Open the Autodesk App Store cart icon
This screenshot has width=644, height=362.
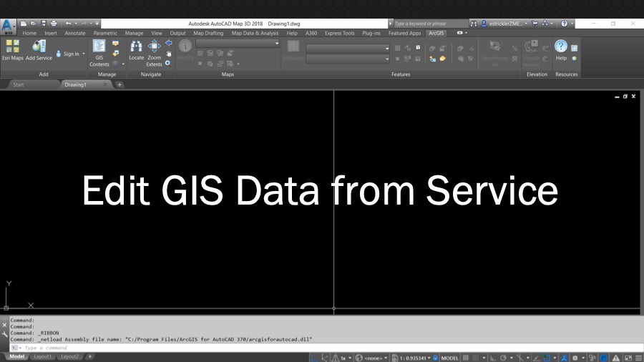pyautogui.click(x=535, y=24)
